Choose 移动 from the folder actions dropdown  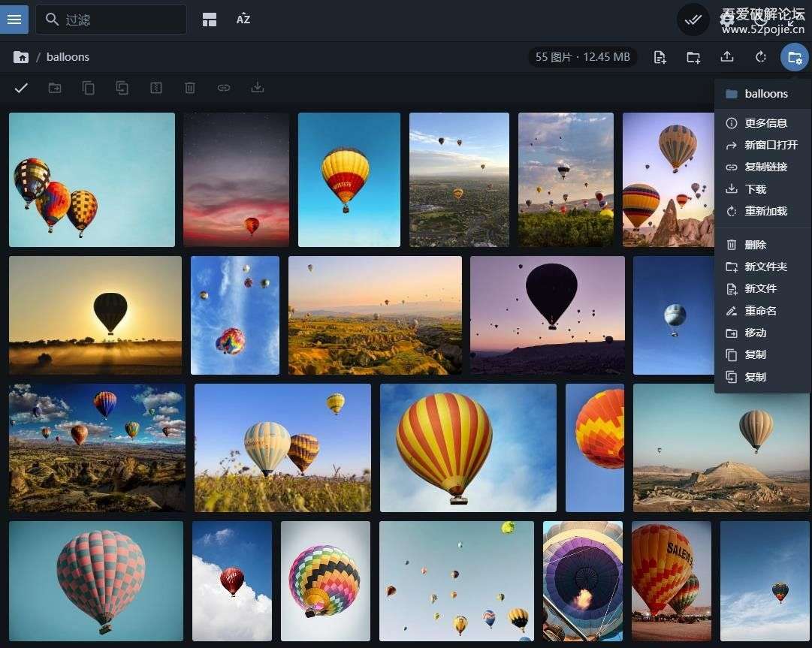(755, 333)
